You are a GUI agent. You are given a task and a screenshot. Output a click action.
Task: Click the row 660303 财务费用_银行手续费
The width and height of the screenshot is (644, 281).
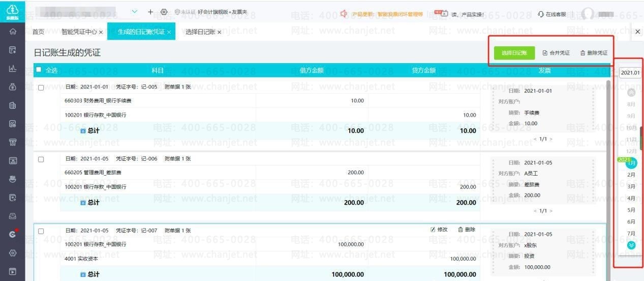click(269, 101)
